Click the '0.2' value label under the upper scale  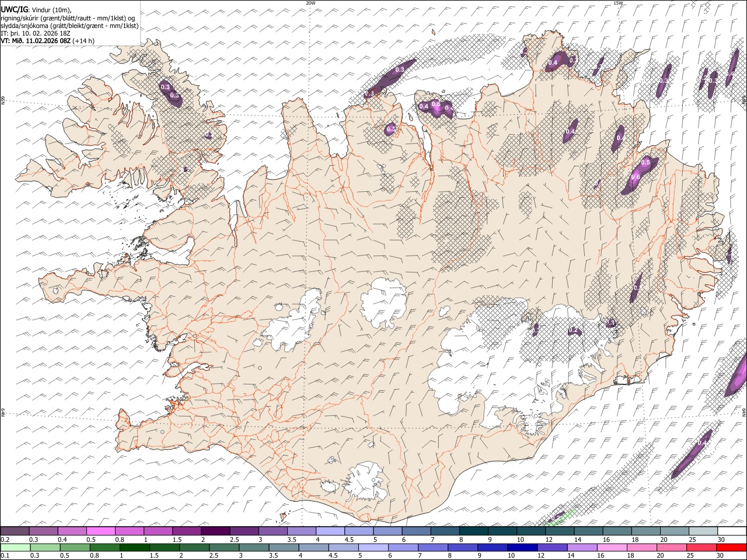pyautogui.click(x=5, y=540)
